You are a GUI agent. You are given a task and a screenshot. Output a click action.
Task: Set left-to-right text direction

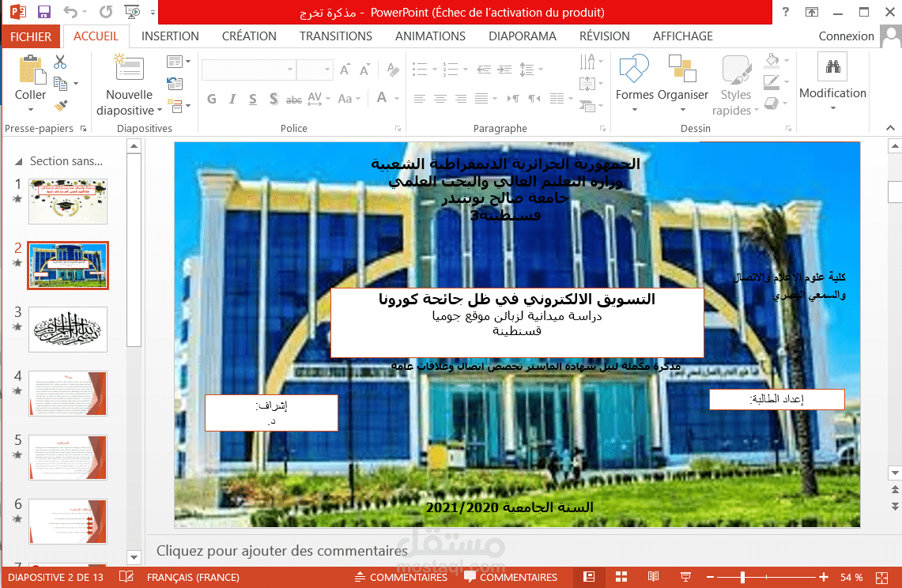click(x=512, y=99)
